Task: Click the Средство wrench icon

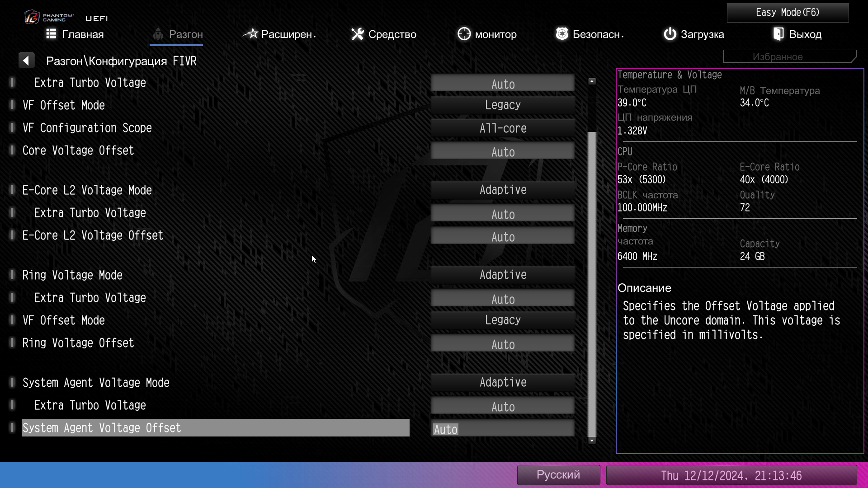Action: click(357, 34)
